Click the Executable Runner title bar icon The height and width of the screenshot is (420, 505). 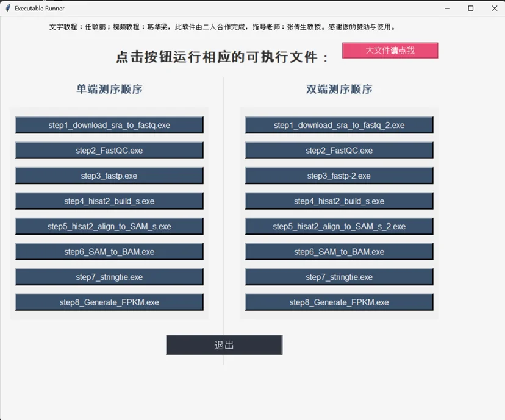tap(8, 9)
